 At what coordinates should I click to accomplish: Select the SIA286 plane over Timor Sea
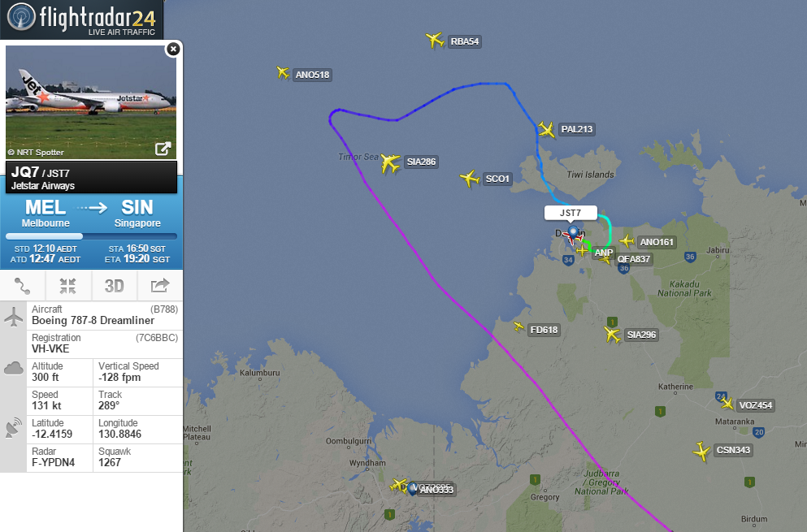(x=390, y=163)
